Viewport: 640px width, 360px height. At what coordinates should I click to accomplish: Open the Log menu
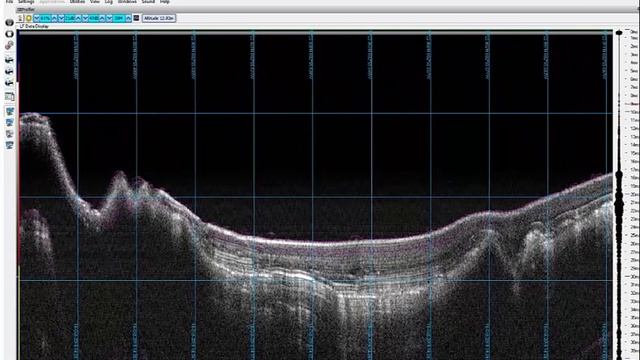109,2
